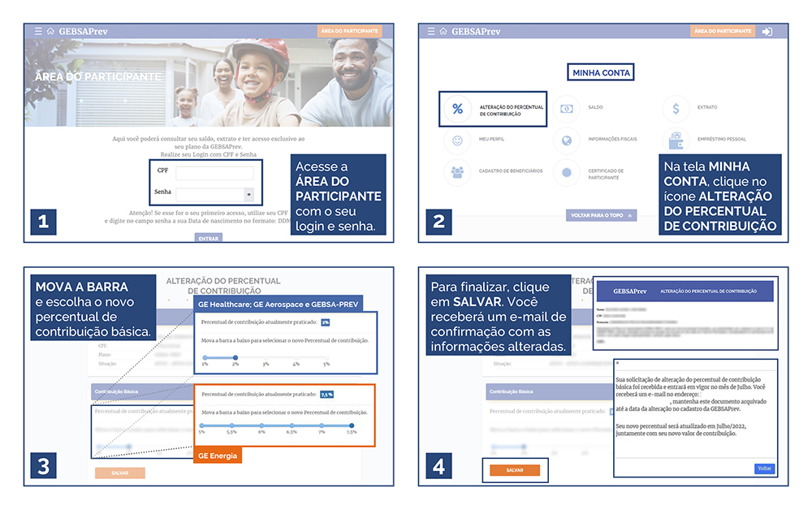Open the Meu Perfil smiley icon
This screenshot has width=812, height=514.
(x=457, y=140)
